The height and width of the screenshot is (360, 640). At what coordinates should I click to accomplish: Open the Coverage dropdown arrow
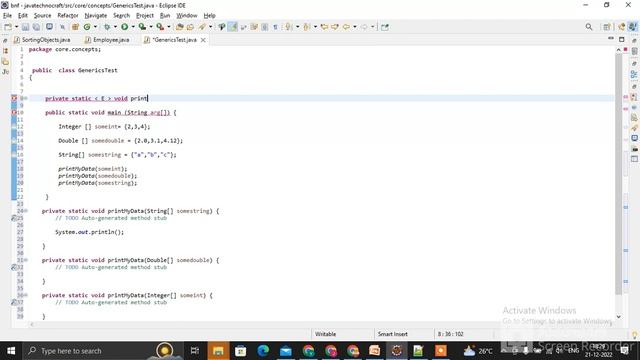click(x=151, y=27)
